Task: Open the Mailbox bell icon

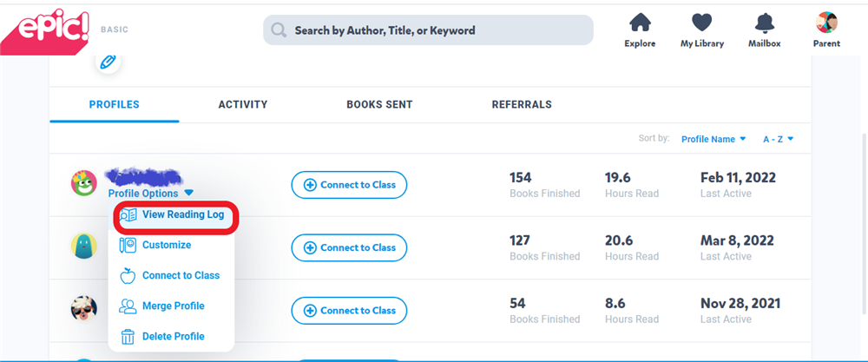Action: click(765, 23)
